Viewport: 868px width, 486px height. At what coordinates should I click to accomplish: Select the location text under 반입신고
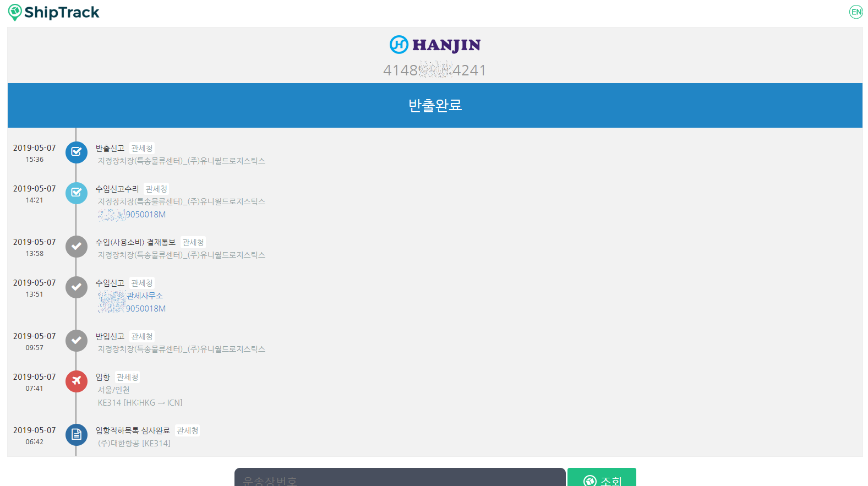coord(182,349)
